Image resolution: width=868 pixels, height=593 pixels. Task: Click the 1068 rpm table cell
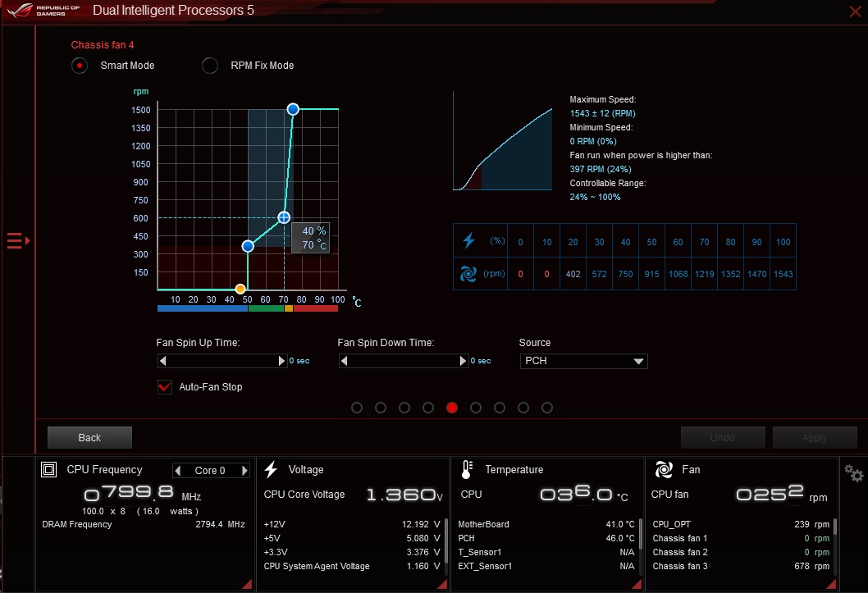pos(678,274)
